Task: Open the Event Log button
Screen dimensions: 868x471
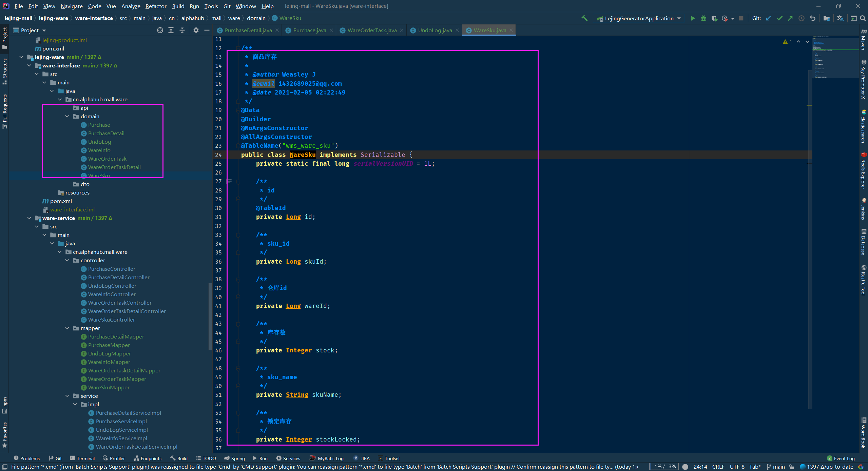Action: click(x=841, y=458)
